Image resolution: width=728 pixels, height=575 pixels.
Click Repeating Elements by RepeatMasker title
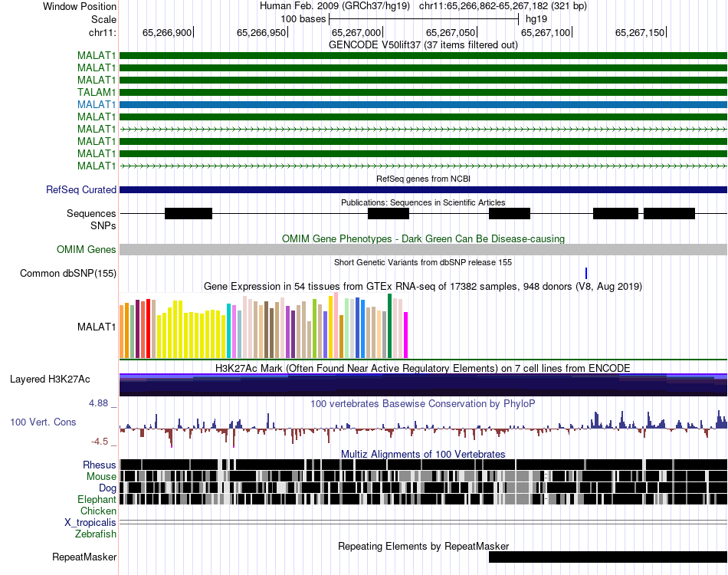coord(423,546)
